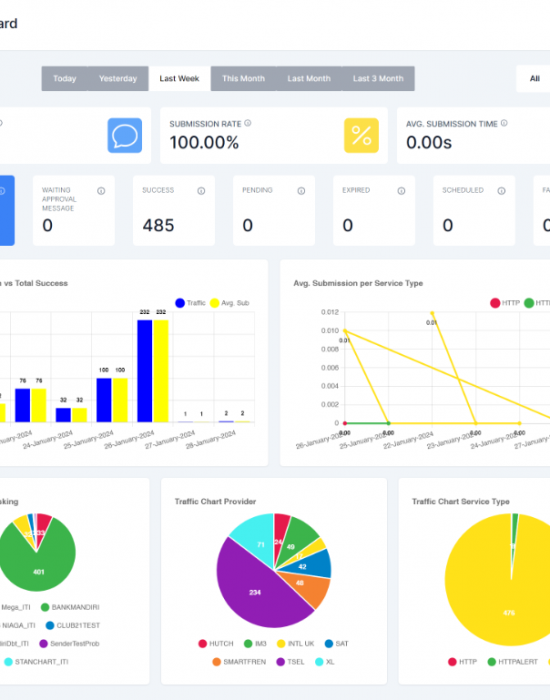Open info icon on Success card
The image size is (550, 700).
click(201, 191)
